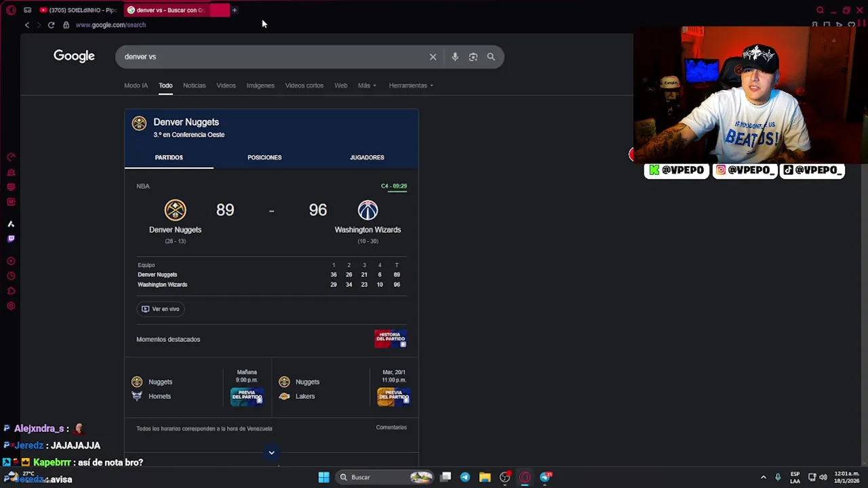868x488 pixels.
Task: Open the 12:01 a.m. clock and date
Action: (x=847, y=477)
